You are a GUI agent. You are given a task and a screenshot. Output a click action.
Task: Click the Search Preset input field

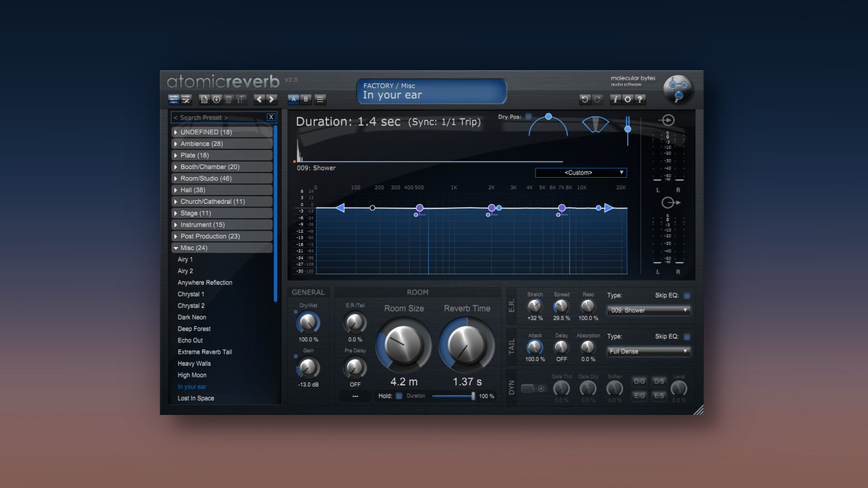click(x=217, y=117)
